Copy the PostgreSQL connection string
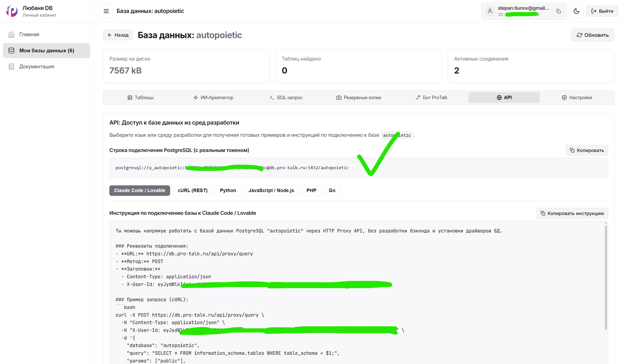The width and height of the screenshot is (622, 364). (587, 150)
